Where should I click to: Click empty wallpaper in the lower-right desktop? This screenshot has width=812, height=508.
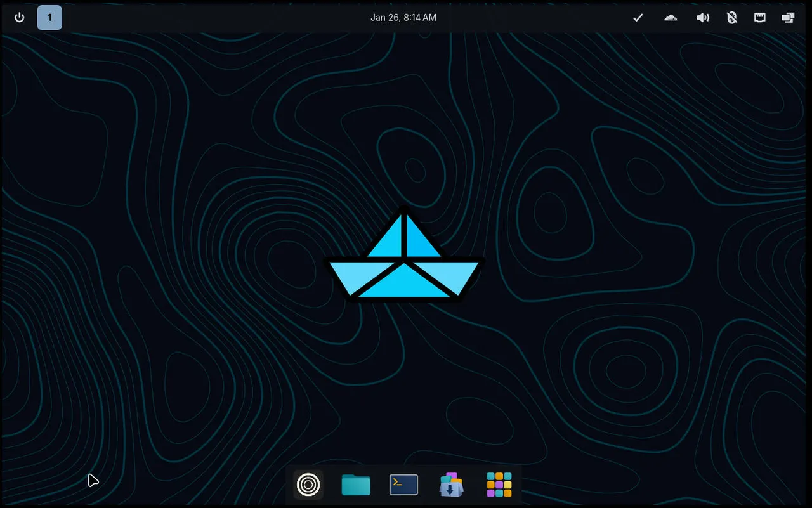698,431
